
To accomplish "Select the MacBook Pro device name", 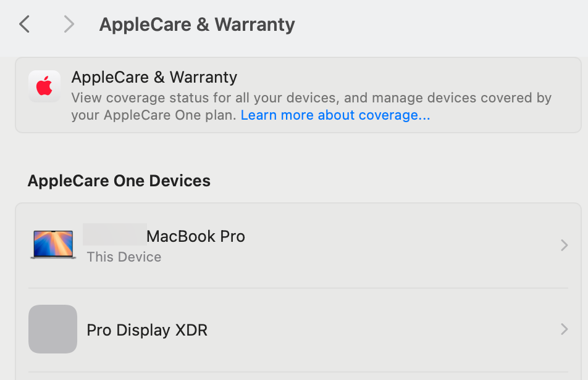I will point(196,236).
